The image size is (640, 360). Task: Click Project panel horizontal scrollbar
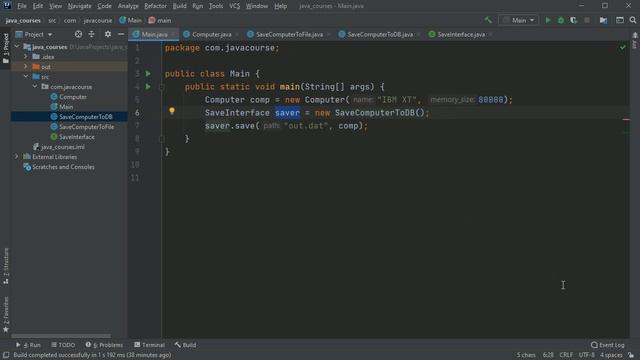tap(61, 336)
